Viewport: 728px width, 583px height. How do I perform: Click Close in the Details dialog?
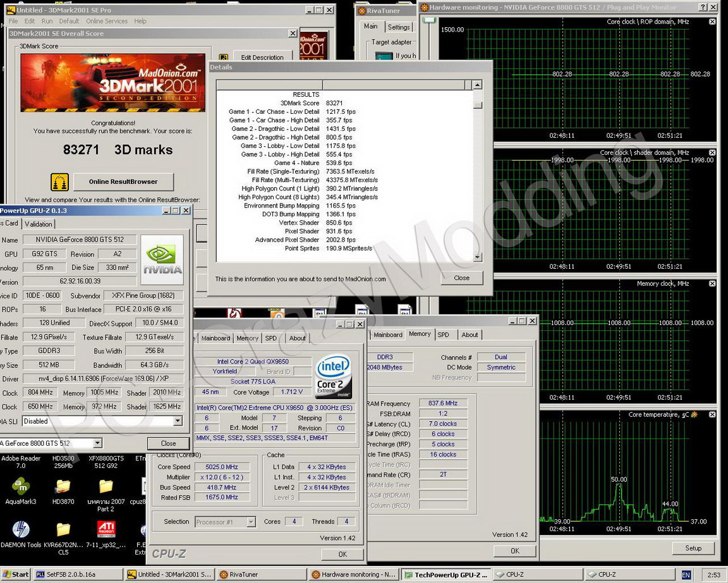(461, 278)
